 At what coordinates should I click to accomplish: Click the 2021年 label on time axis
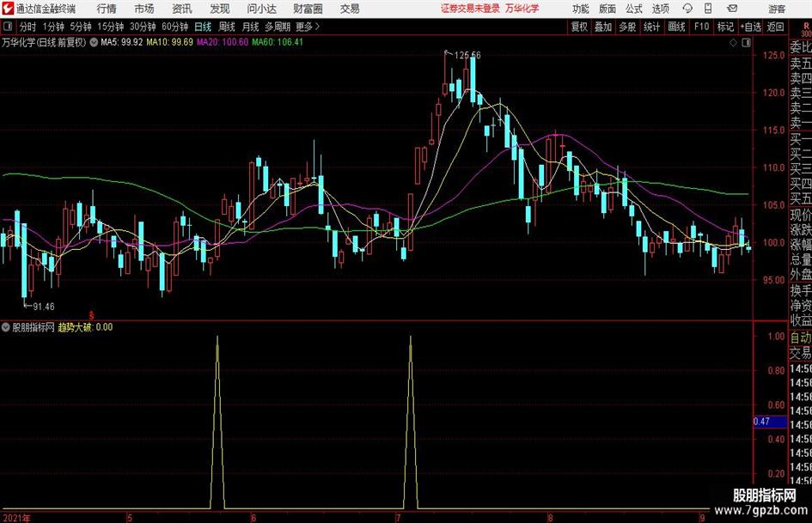click(17, 518)
